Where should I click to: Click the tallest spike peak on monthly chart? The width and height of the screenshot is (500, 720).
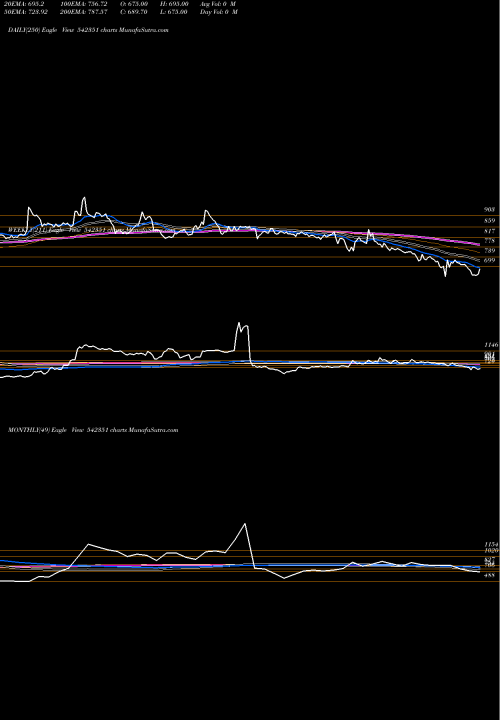click(x=245, y=523)
